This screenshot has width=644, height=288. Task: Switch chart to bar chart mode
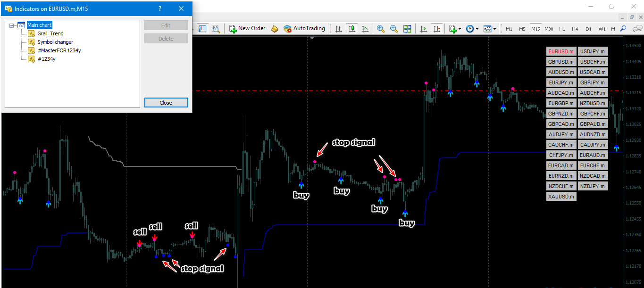(x=338, y=29)
